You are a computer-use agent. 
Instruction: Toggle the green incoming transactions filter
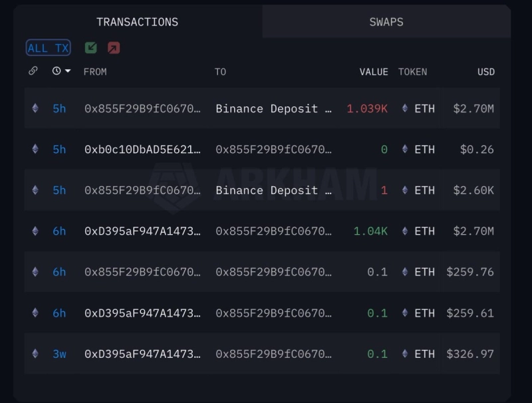click(90, 48)
